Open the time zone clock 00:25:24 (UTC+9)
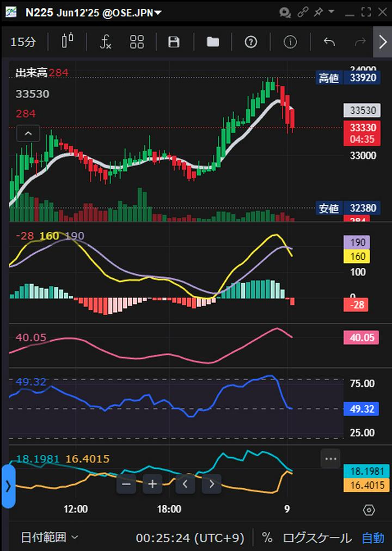This screenshot has height=551, width=392. (x=189, y=538)
